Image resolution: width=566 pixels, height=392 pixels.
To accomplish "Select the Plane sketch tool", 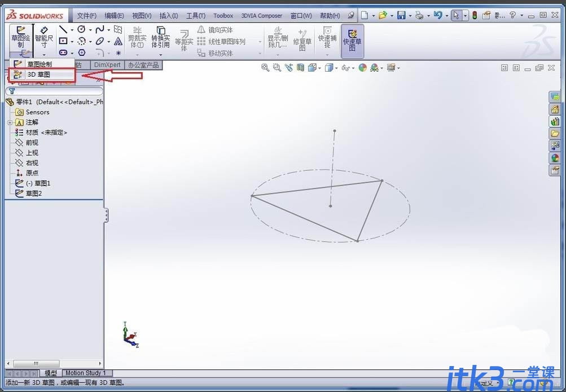I will point(118,29).
